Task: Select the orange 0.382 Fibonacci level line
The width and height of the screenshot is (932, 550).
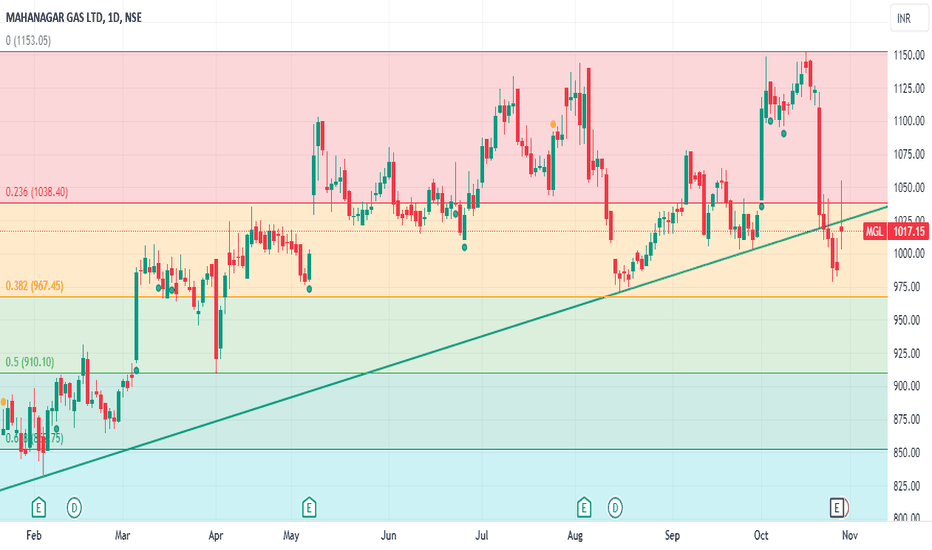Action: click(x=443, y=297)
